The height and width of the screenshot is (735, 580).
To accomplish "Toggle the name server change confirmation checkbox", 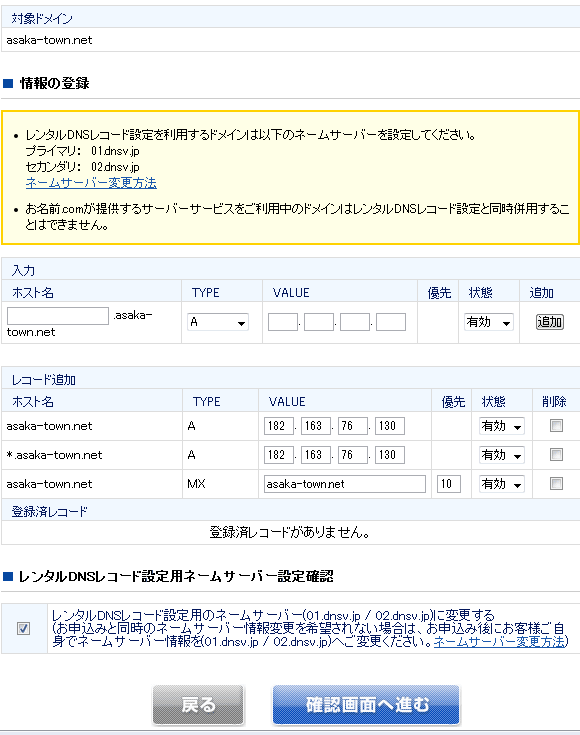I will 23,628.
